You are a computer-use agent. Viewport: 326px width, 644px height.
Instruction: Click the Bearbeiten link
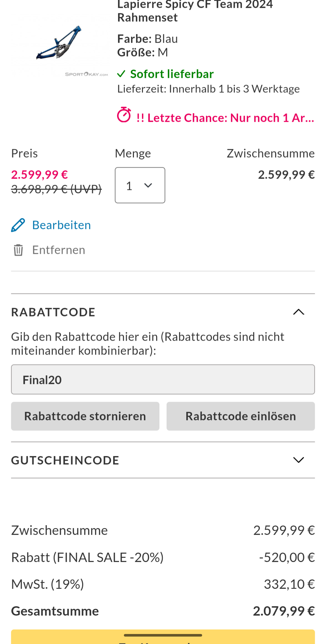point(61,225)
